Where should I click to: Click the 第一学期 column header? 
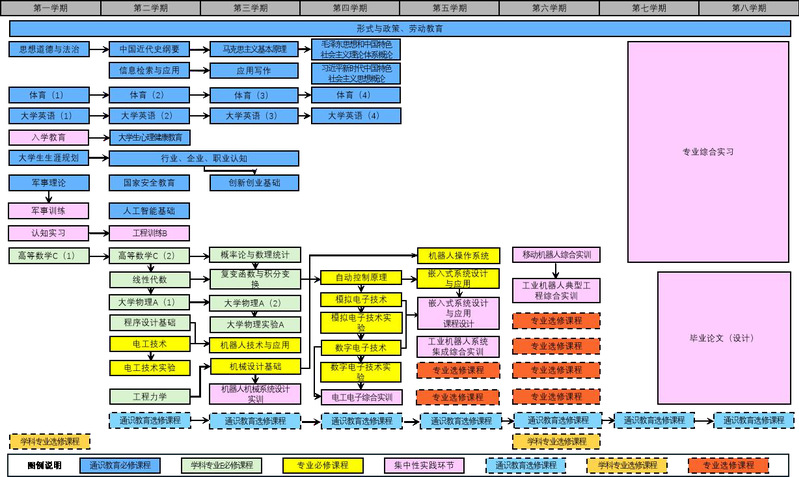(x=50, y=8)
